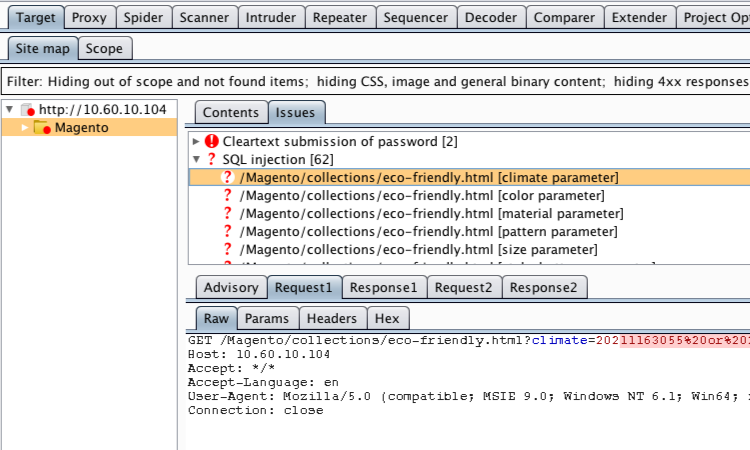Expand the Magento folder node
This screenshot has height=450, width=750.
point(25,128)
